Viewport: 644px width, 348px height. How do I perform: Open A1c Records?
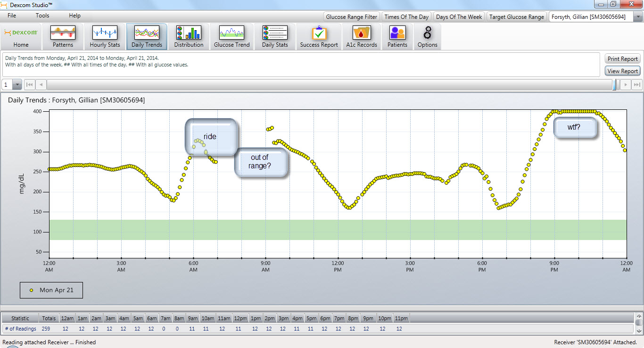click(362, 37)
